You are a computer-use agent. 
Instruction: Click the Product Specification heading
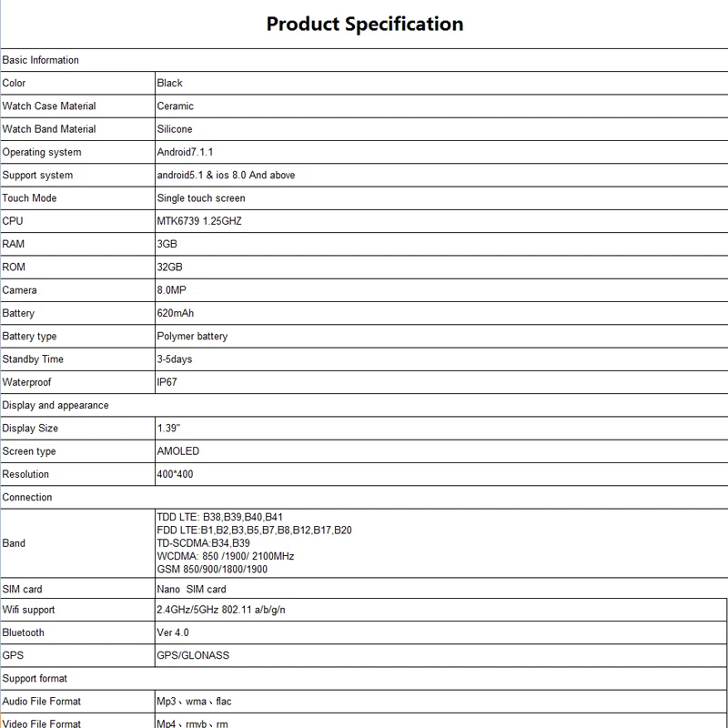point(365,24)
